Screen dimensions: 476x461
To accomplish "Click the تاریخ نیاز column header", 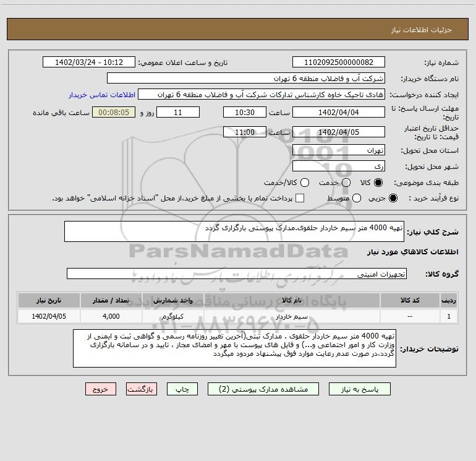I will [49, 301].
